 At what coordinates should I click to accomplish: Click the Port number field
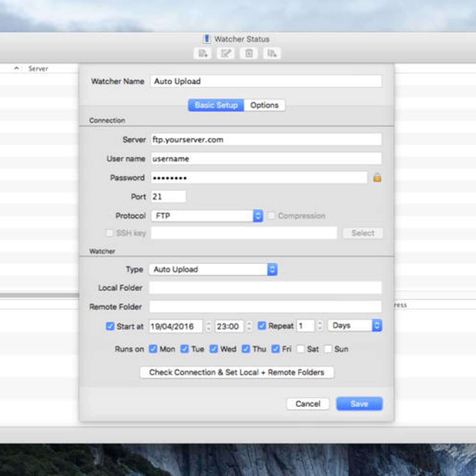point(168,196)
